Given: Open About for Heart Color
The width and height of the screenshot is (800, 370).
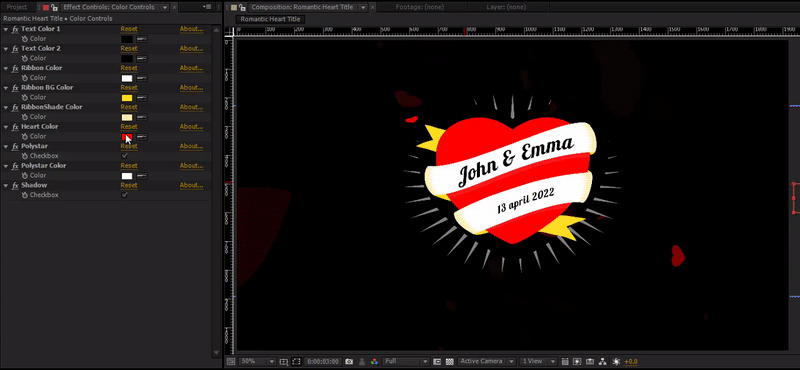Looking at the screenshot, I should tap(191, 127).
